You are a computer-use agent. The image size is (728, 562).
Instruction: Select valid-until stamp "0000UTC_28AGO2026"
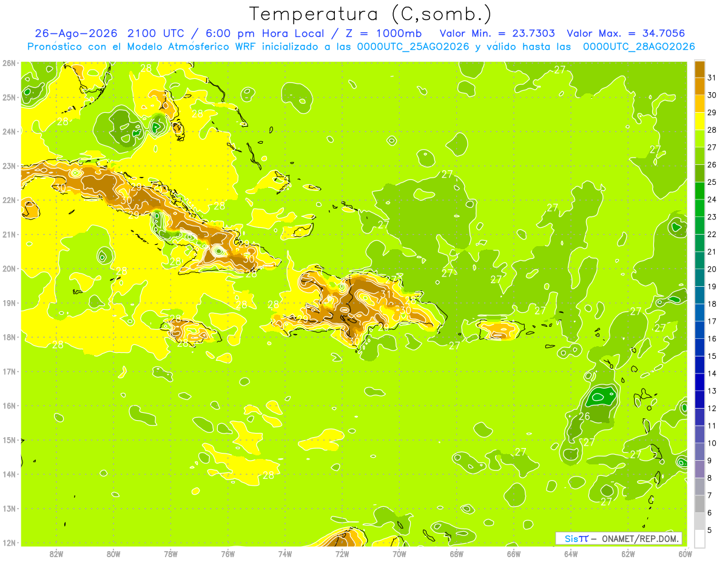[638, 47]
